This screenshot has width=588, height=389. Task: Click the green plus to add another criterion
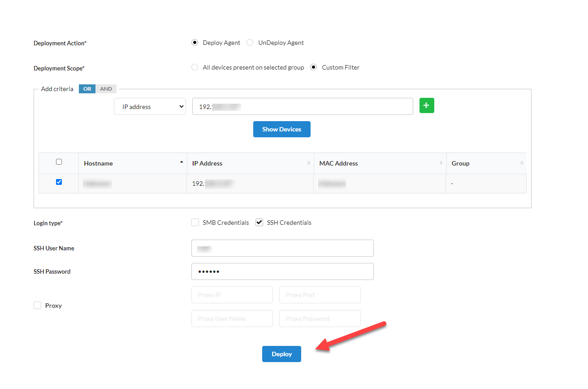pyautogui.click(x=426, y=105)
